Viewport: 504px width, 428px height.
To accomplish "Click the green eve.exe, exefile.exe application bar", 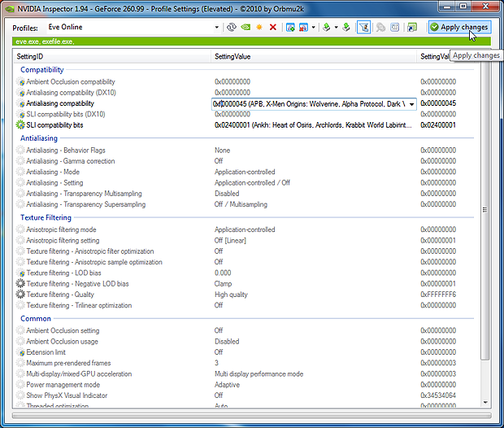I will click(x=251, y=41).
